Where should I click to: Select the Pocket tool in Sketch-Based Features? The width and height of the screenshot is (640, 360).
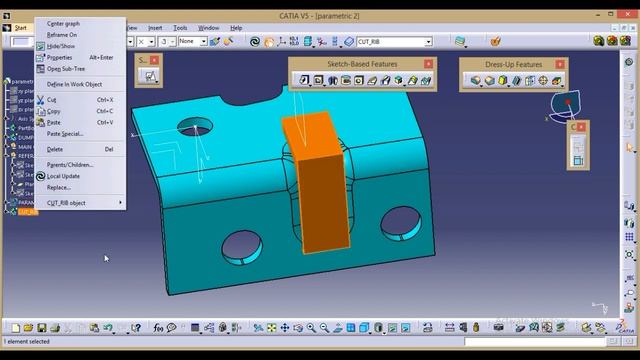pyautogui.click(x=318, y=80)
